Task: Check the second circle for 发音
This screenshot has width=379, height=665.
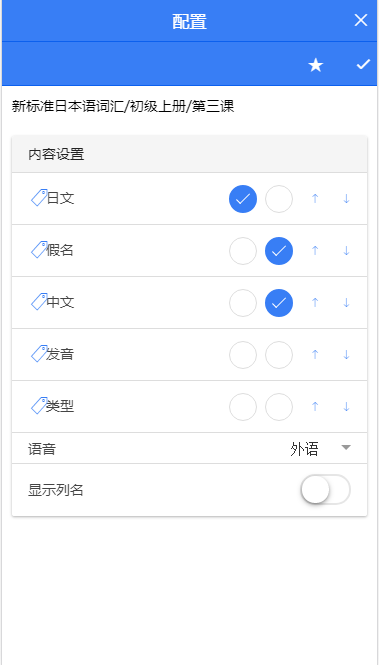Action: tap(279, 355)
